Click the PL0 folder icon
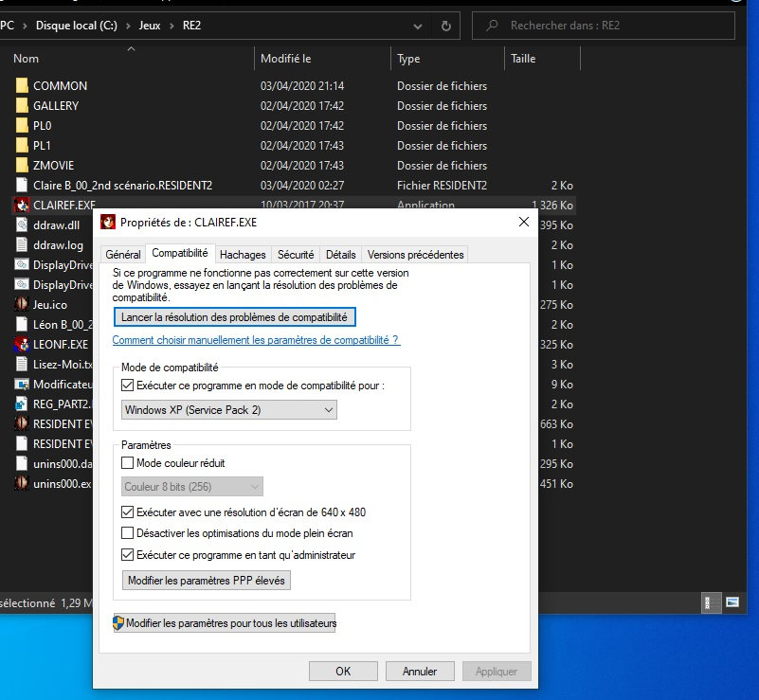 point(22,125)
